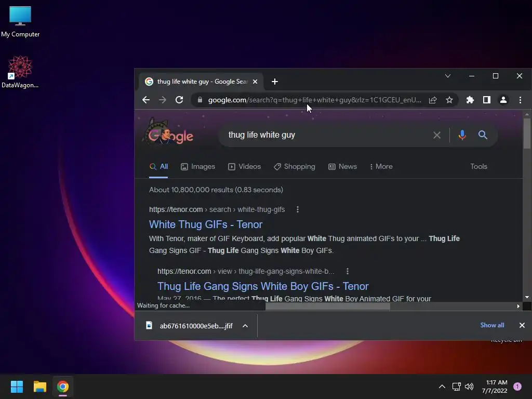Switch to the News tab
The image size is (532, 399).
pyautogui.click(x=343, y=167)
